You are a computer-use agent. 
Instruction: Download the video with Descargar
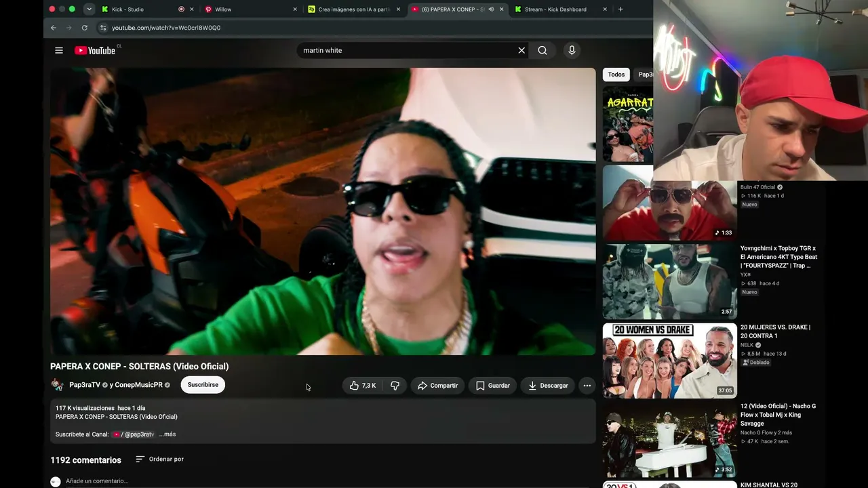point(548,386)
